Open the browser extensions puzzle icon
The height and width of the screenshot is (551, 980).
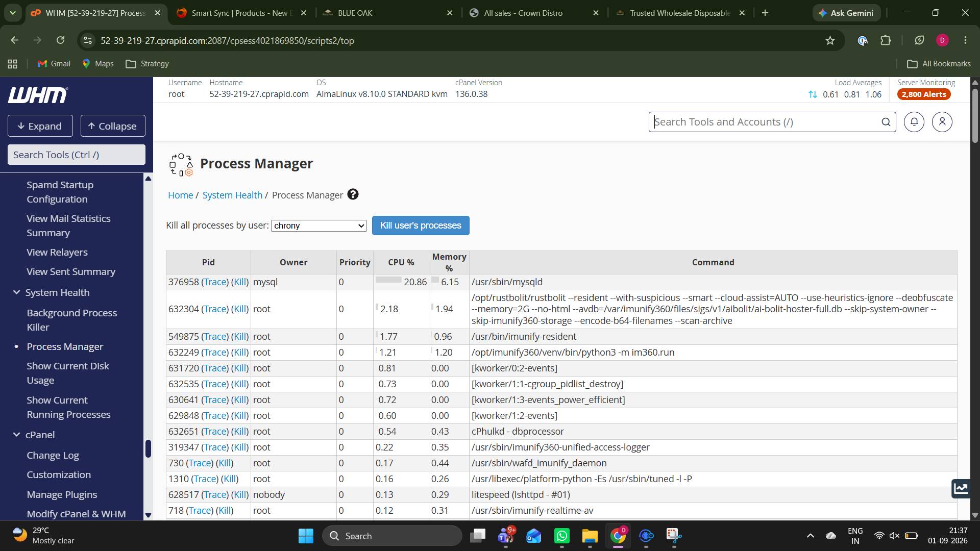[886, 40]
